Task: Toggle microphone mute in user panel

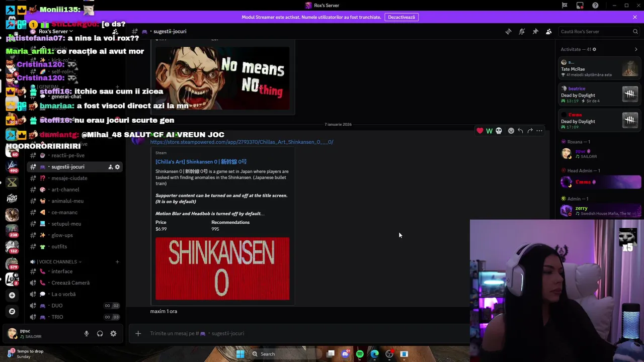Action: tap(87, 333)
